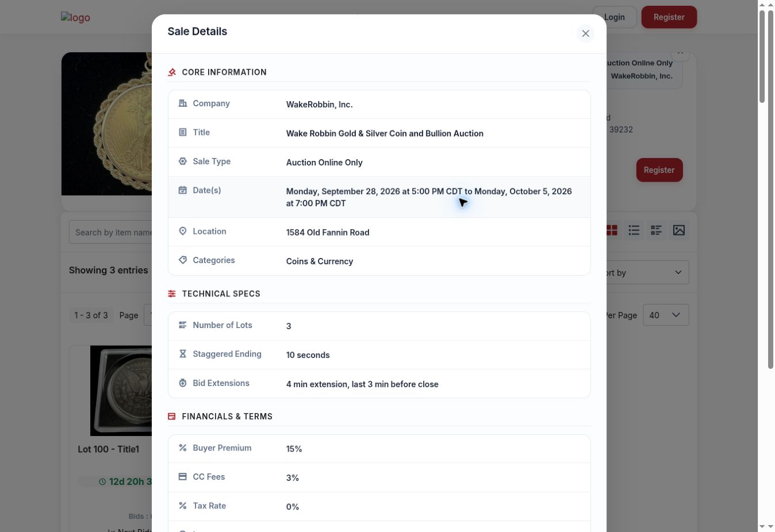The image size is (775, 532).
Task: Click the 1584 Old Fannin Road address
Action: (328, 232)
